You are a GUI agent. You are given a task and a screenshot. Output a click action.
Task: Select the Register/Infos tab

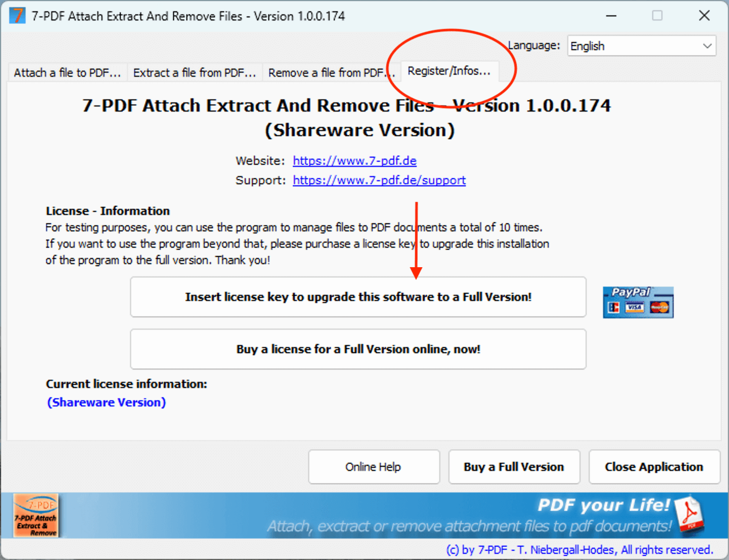click(x=449, y=71)
